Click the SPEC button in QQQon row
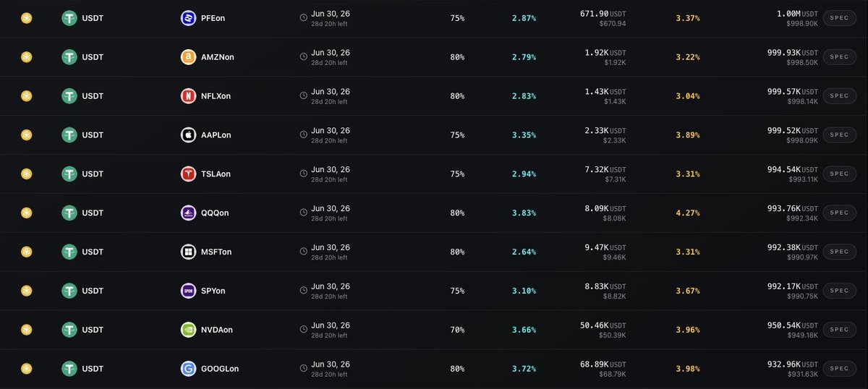868x389 pixels. tap(840, 213)
